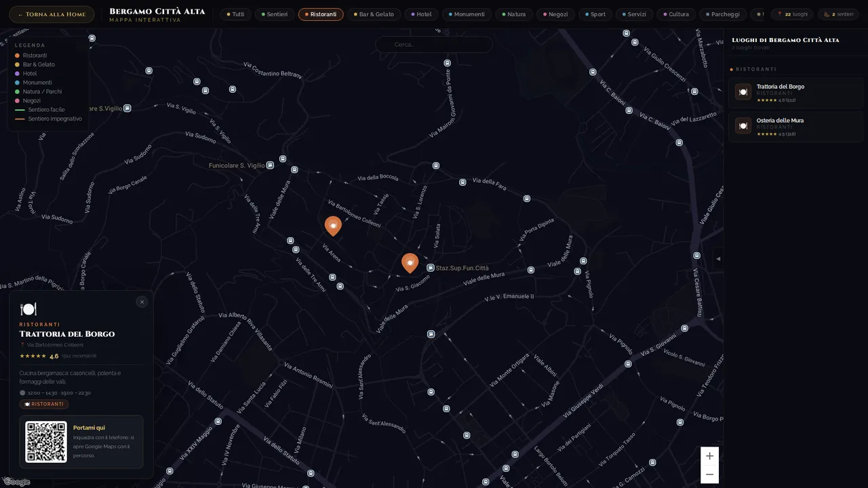This screenshot has width=868, height=488.
Task: Click the plate icon on Trattoria del Borgo card
Action: coord(743,91)
